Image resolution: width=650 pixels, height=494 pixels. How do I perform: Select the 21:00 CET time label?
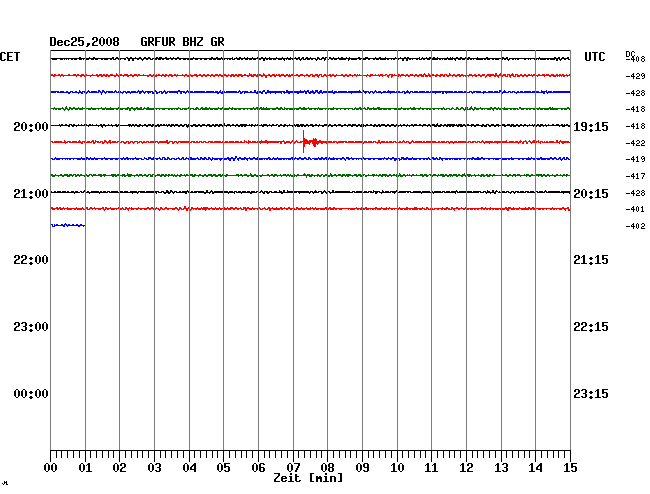(31, 194)
